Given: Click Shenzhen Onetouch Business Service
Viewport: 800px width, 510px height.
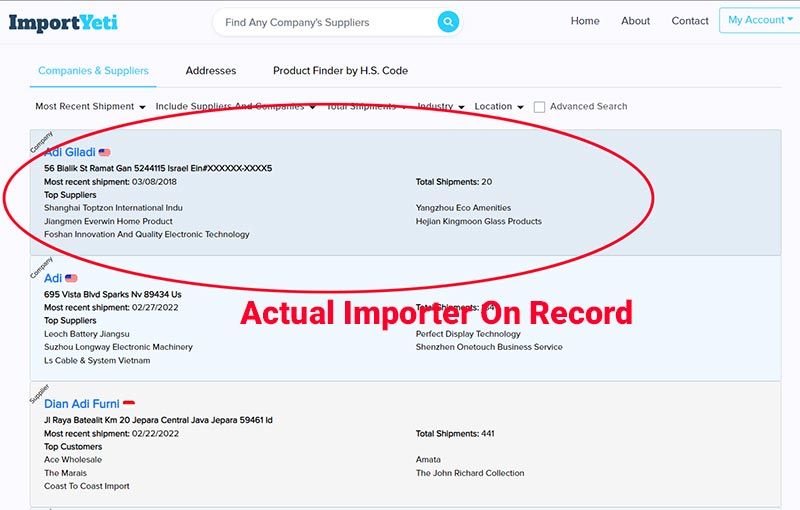Looking at the screenshot, I should [489, 347].
